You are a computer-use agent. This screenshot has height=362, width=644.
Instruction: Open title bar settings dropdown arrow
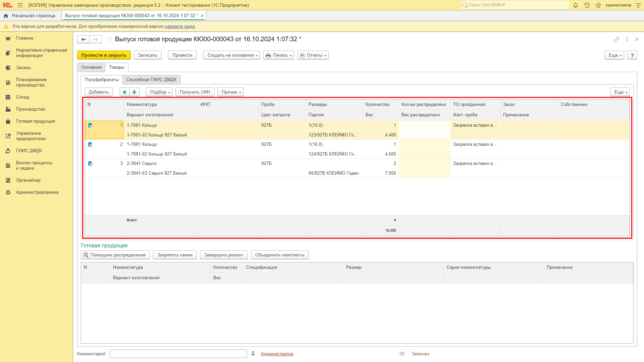[638, 5]
